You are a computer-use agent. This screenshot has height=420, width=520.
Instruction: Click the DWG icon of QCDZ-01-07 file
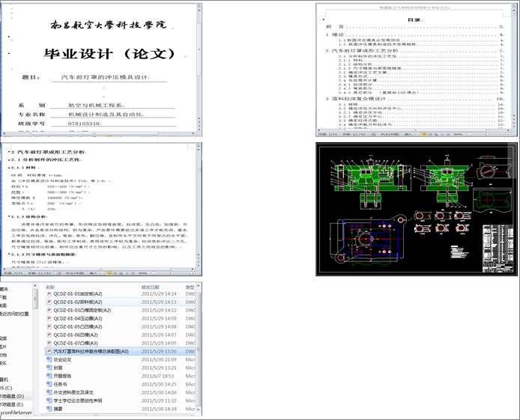pyautogui.click(x=49, y=343)
